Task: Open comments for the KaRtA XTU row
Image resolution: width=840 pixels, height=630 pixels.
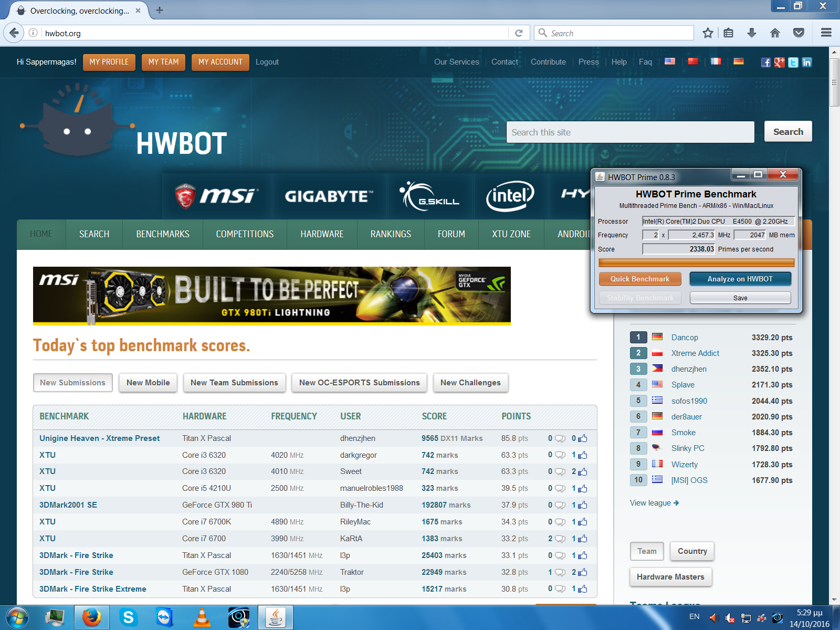Action: (x=560, y=539)
